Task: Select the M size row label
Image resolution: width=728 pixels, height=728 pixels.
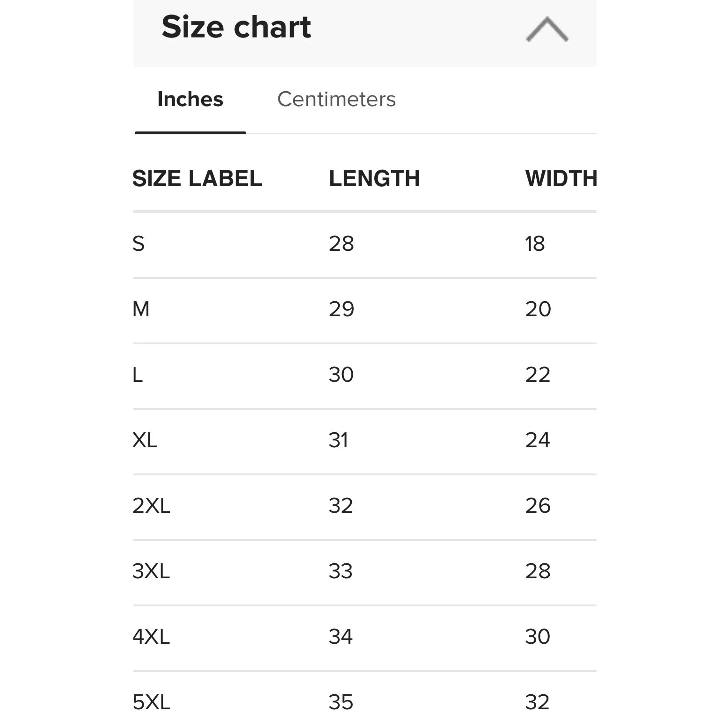Action: pyautogui.click(x=141, y=309)
